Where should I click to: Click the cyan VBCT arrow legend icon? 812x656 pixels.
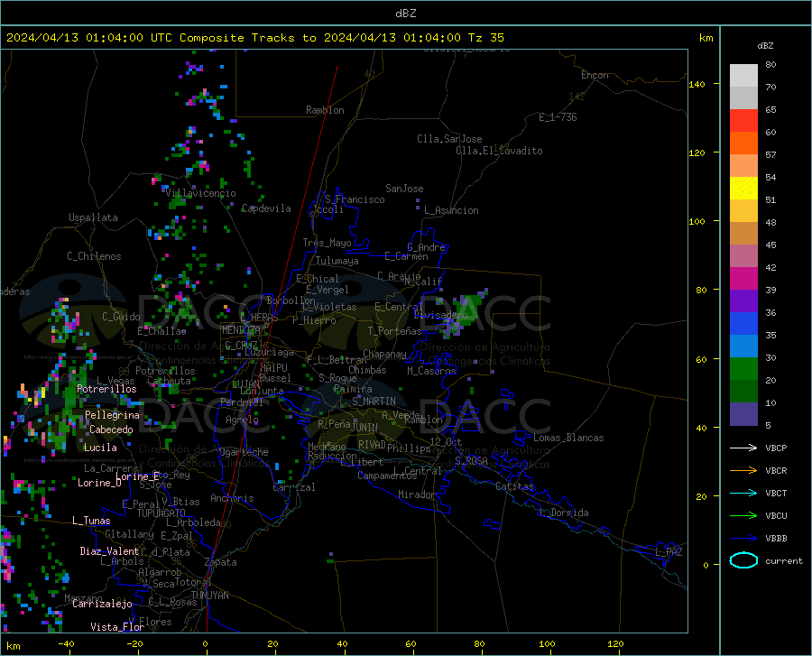coord(743,493)
